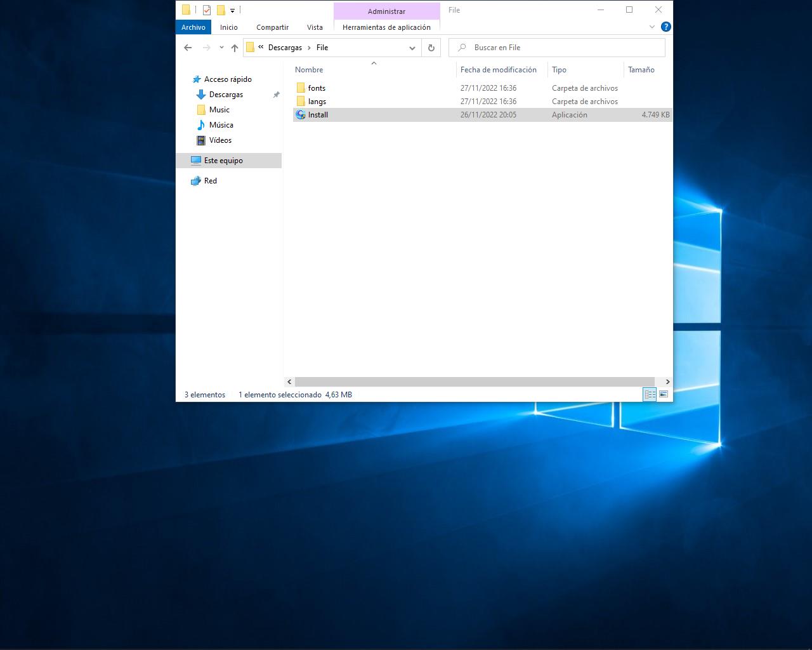Expand the ribbon with chevron arrow

pos(652,27)
